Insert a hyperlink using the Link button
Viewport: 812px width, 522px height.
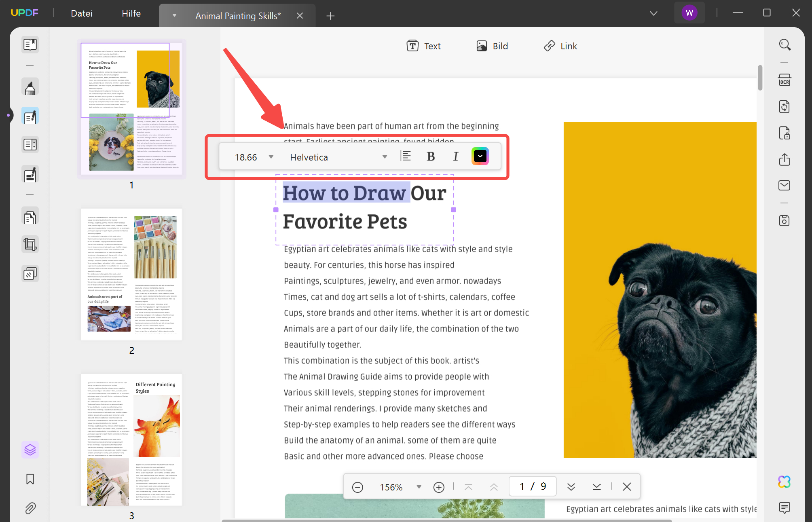560,46
